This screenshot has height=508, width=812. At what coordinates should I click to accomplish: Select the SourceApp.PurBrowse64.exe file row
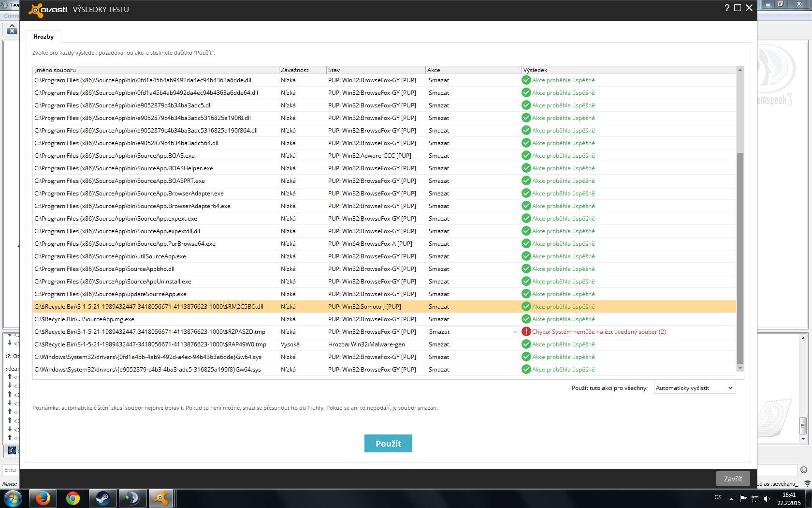coord(384,244)
